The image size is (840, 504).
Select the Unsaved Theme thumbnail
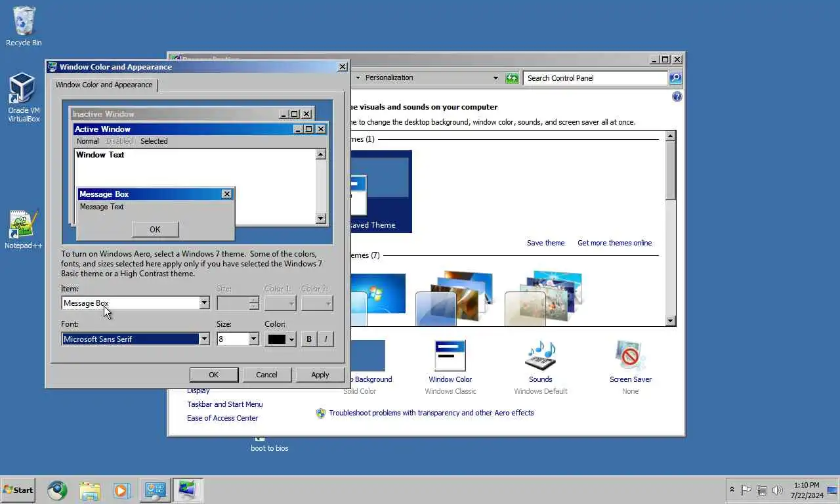[x=381, y=192]
